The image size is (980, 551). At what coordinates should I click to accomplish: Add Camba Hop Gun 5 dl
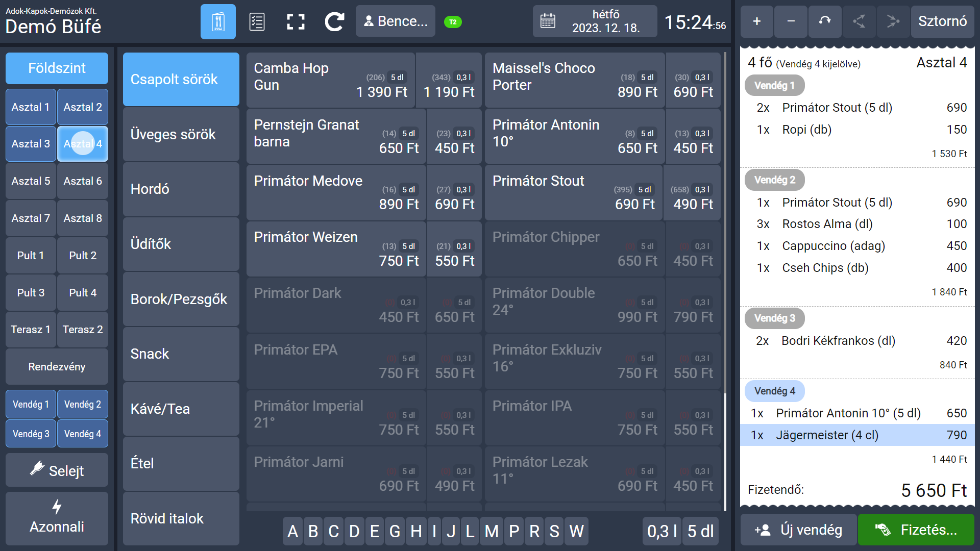click(x=331, y=80)
